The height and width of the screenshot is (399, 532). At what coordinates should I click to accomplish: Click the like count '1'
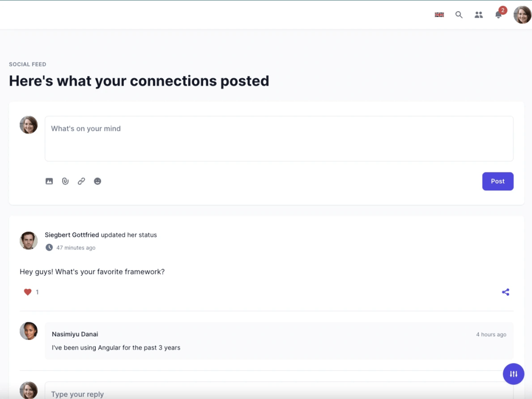click(x=37, y=292)
